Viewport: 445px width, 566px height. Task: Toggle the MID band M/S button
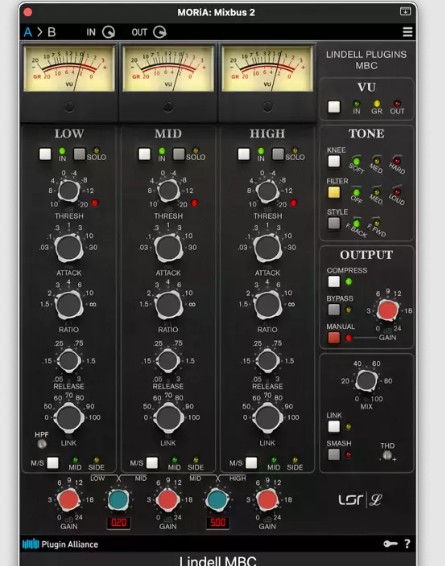coord(152,463)
